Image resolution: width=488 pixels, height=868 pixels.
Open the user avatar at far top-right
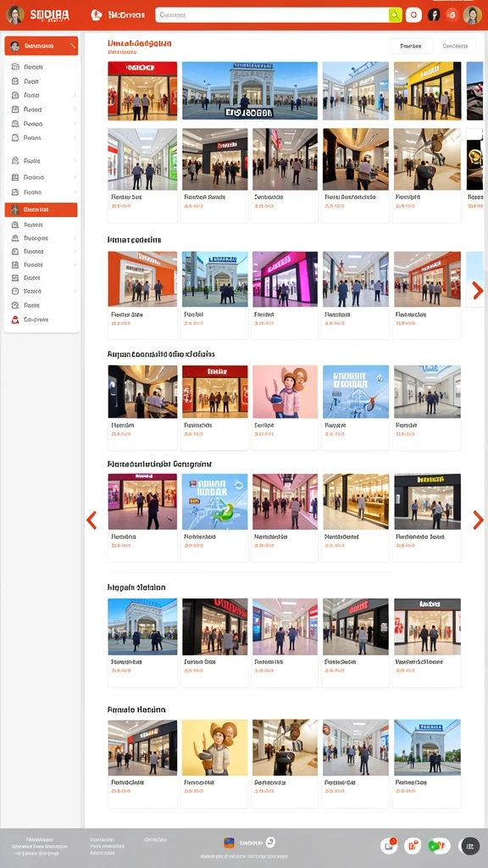[472, 15]
